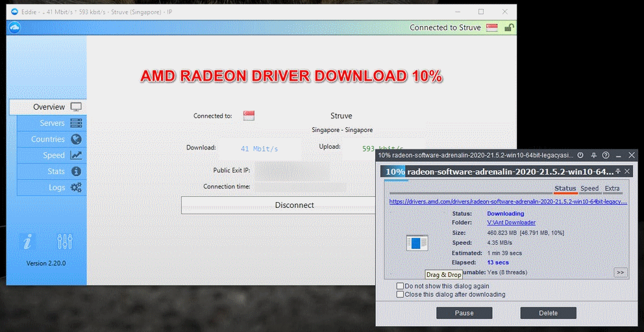The height and width of the screenshot is (332, 644).
Task: Click the Singapore flag in Eddie header
Action: point(491,27)
